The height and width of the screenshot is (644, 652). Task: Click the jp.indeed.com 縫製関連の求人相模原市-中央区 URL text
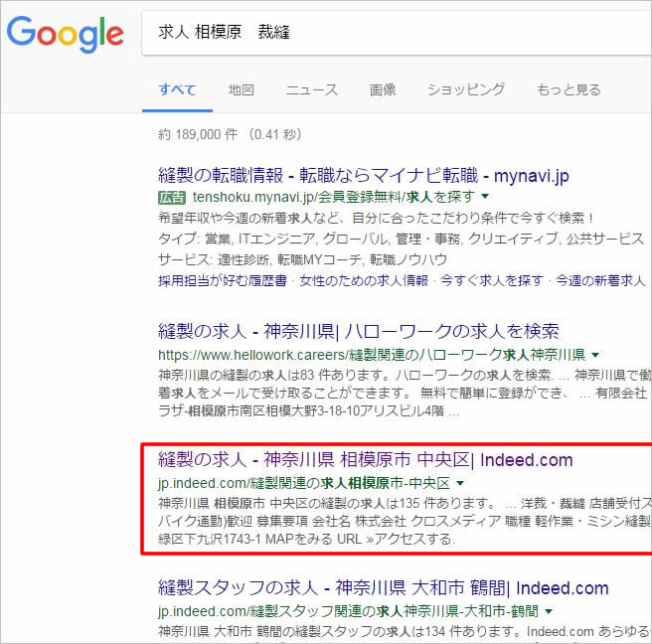[304, 483]
